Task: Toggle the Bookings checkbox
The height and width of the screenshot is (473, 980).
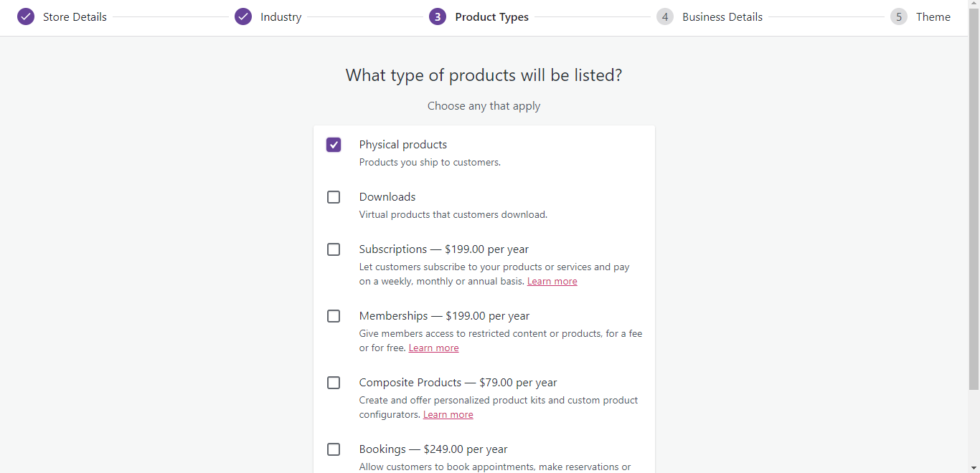Action: point(334,449)
